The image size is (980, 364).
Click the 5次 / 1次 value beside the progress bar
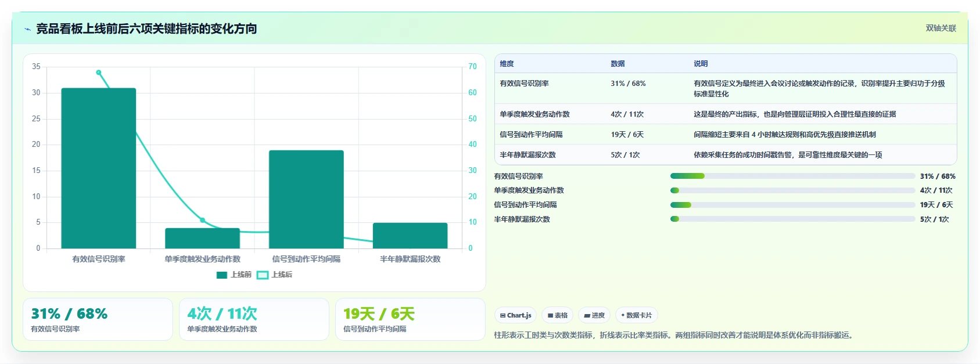click(935, 219)
